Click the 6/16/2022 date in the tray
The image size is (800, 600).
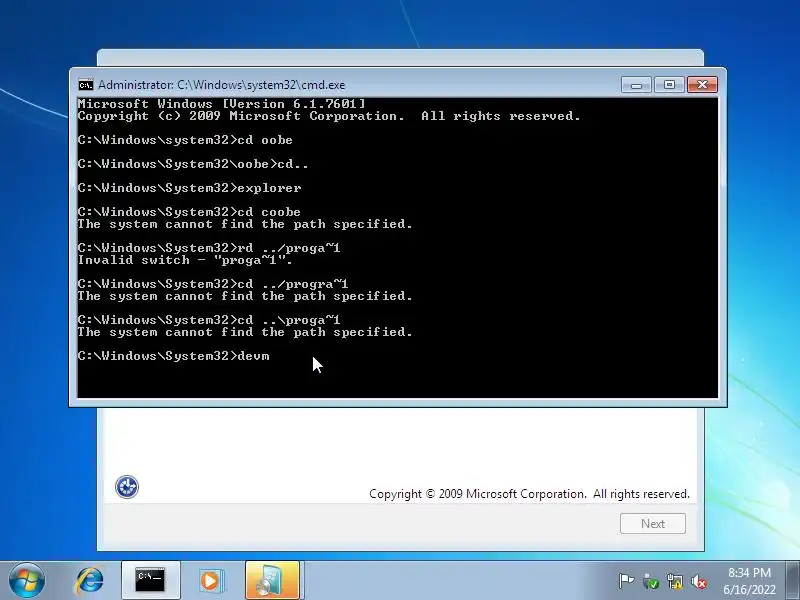pos(749,590)
